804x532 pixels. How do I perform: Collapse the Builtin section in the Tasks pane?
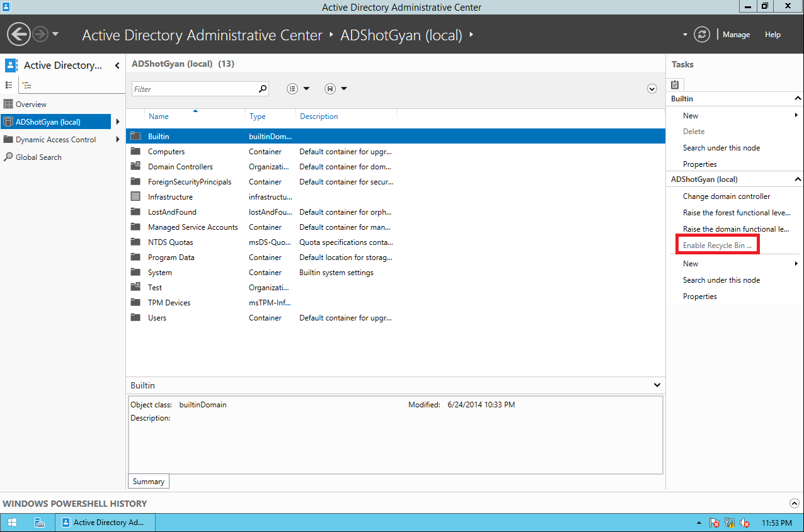(x=798, y=98)
